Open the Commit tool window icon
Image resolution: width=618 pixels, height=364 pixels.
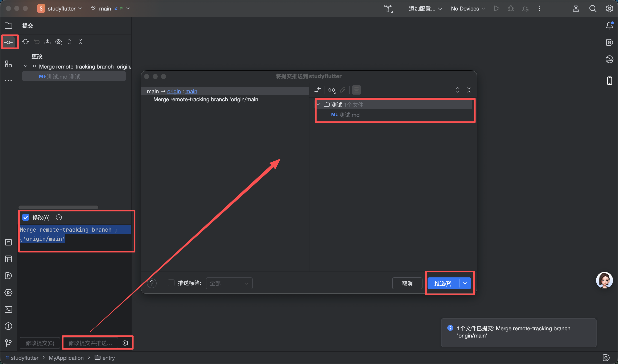click(9, 42)
